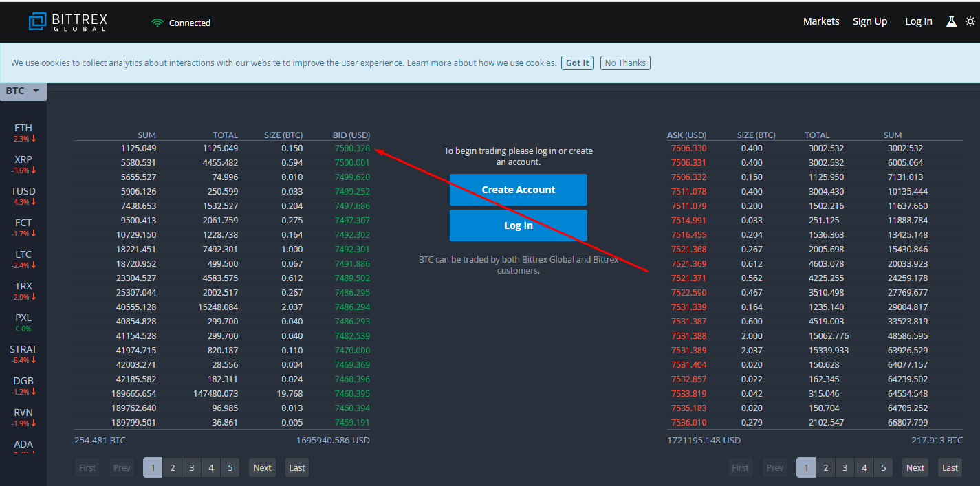Select LTC in the sidebar

pyautogui.click(x=23, y=259)
